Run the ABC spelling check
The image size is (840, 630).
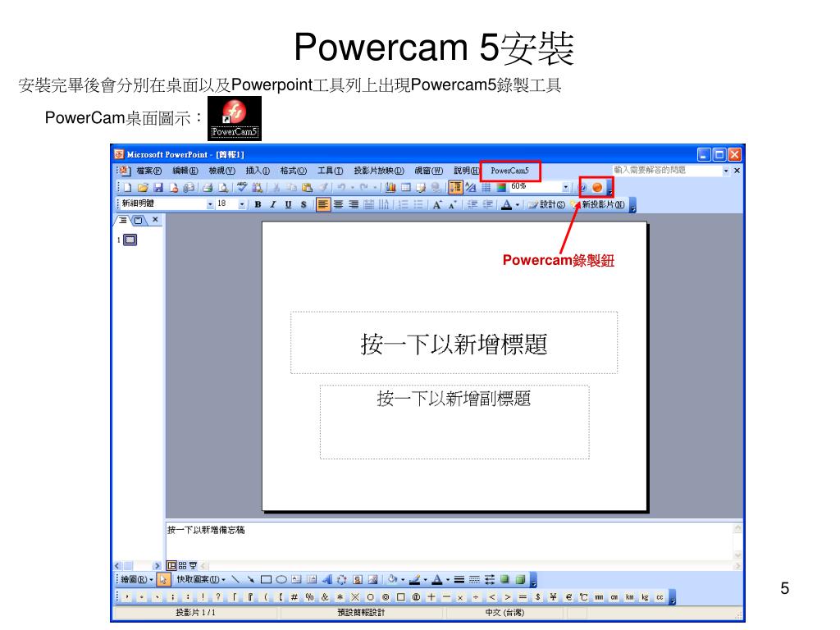click(242, 188)
